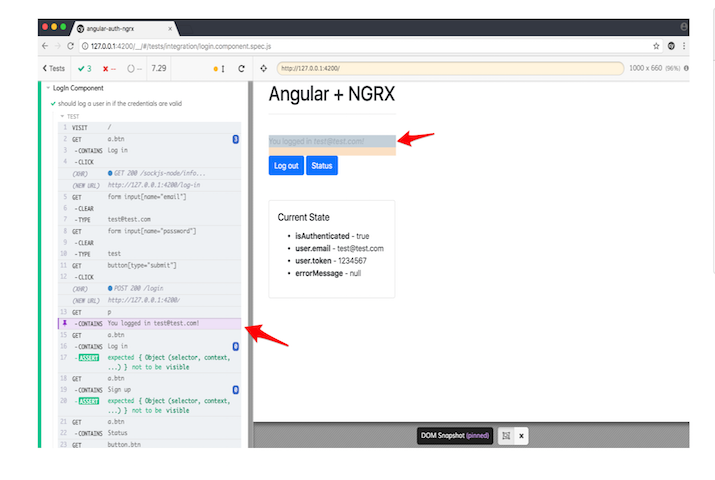
Task: Toggle snapshot highlights icon in DOM Snapshot bar
Action: click(506, 436)
